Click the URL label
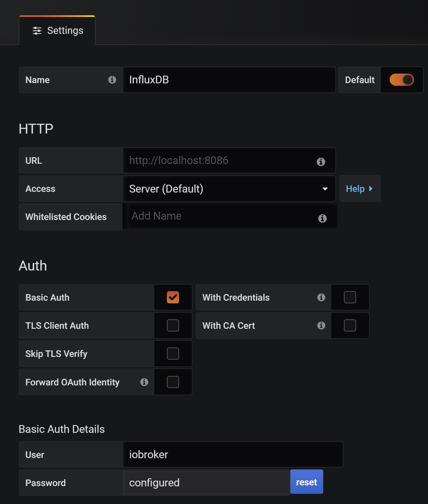Viewport: 428px width, 504px height. coord(34,161)
